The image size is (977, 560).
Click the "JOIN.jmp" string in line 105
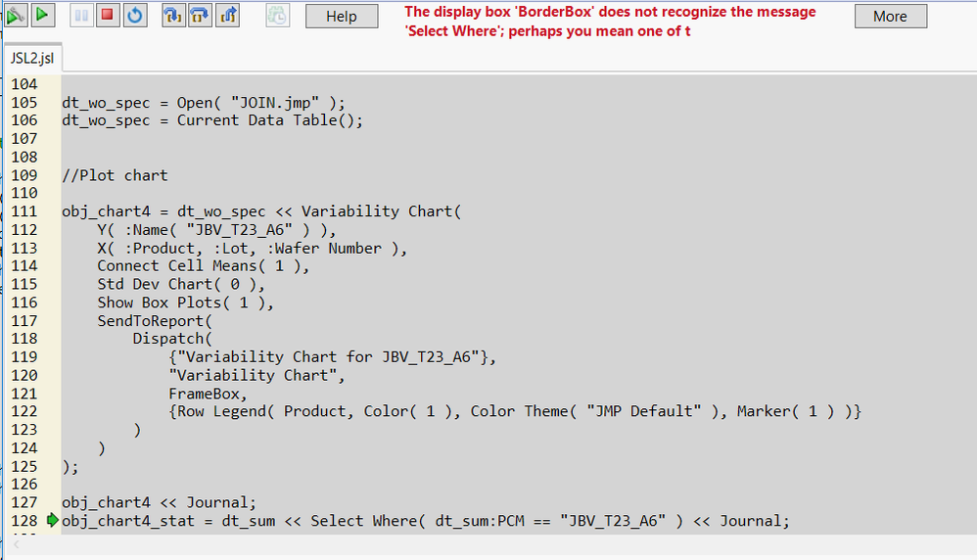coord(275,102)
